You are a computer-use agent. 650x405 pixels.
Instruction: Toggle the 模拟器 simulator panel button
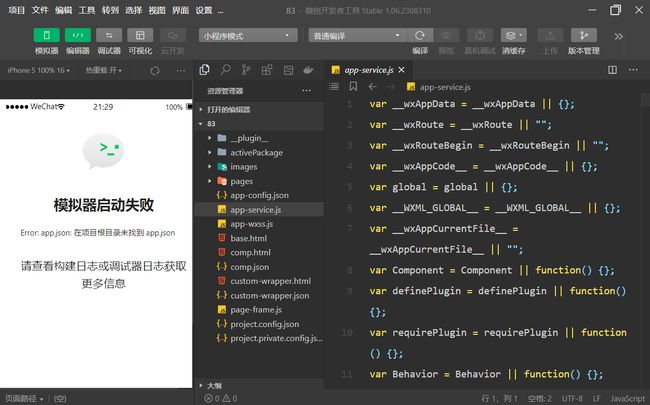[46, 35]
